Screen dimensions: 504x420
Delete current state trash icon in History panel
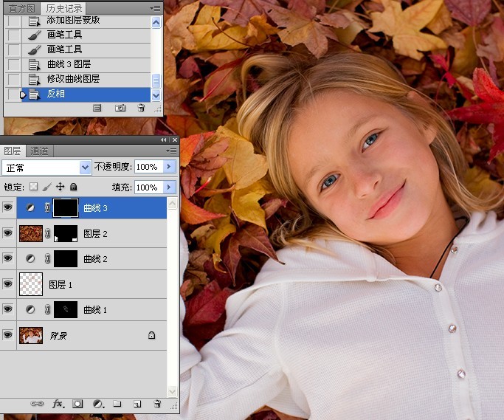141,108
